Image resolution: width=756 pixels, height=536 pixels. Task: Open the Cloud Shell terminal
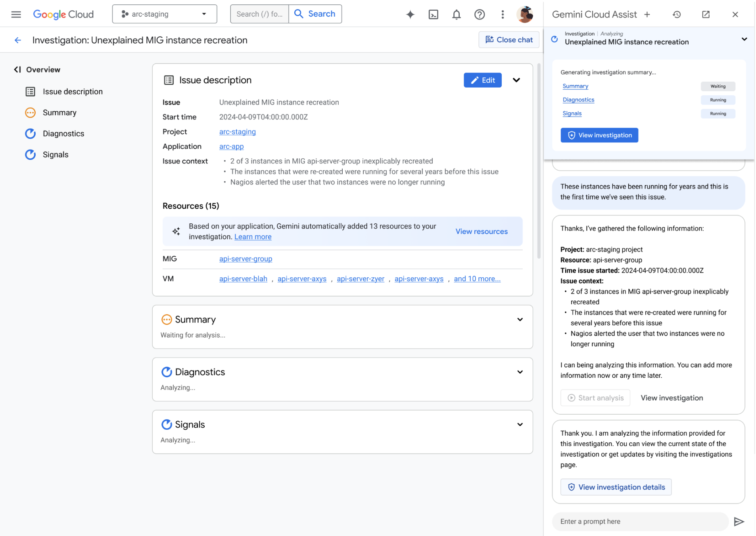433,14
